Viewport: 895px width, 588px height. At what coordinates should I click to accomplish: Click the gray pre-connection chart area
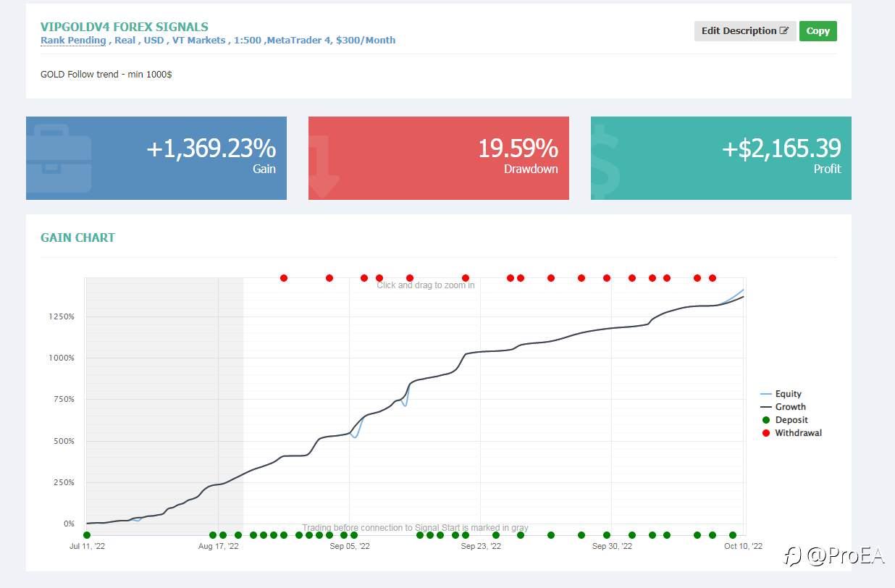pyautogui.click(x=164, y=406)
